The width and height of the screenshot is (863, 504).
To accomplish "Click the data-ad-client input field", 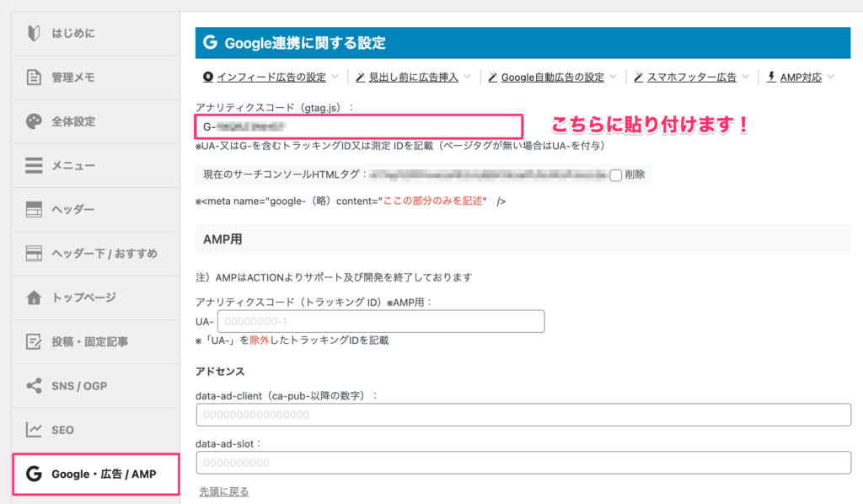I will (523, 415).
